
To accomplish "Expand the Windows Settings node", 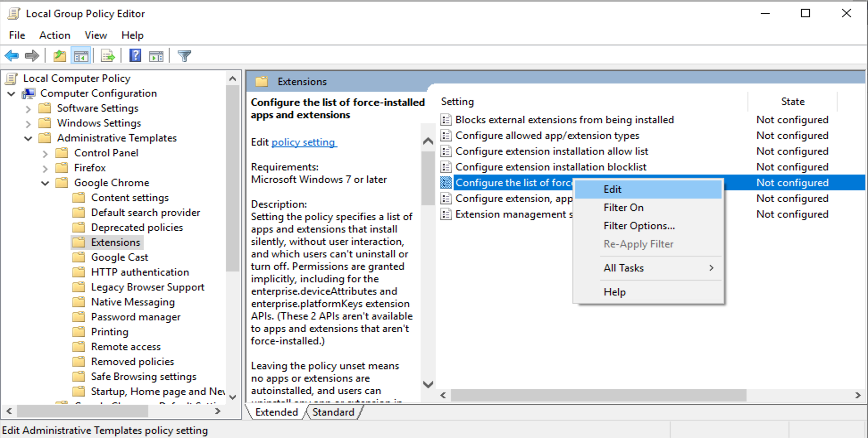I will (29, 123).
